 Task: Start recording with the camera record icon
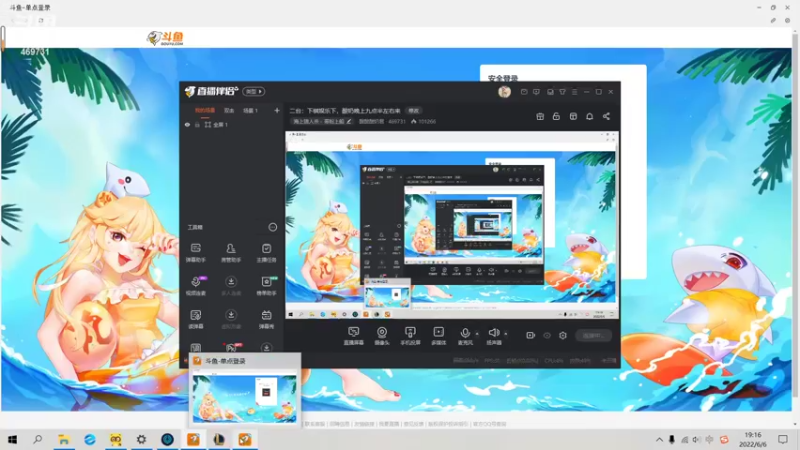(531, 335)
